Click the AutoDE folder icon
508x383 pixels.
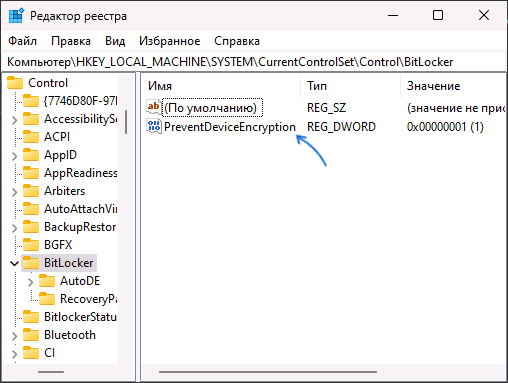(x=47, y=281)
